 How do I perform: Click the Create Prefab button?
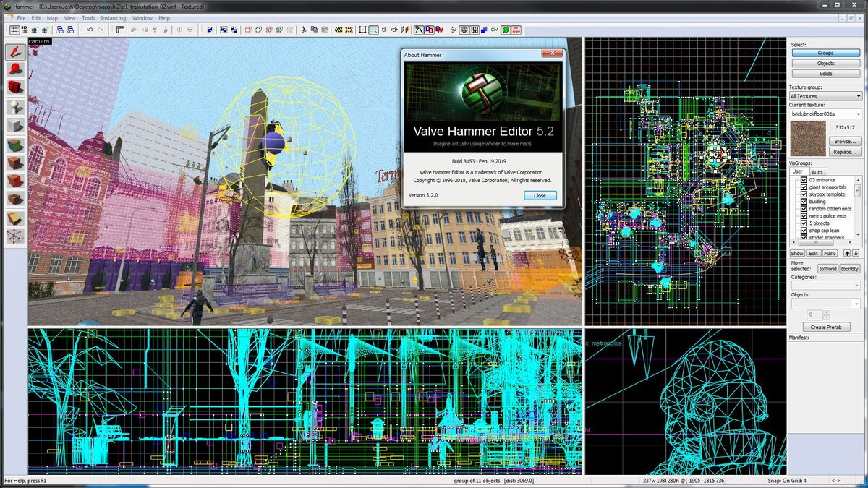(x=826, y=327)
